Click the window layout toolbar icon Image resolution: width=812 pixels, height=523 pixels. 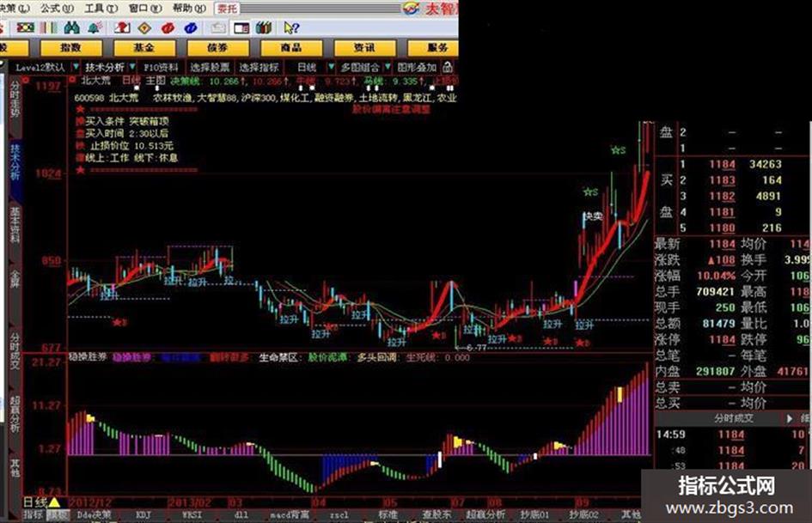241,27
